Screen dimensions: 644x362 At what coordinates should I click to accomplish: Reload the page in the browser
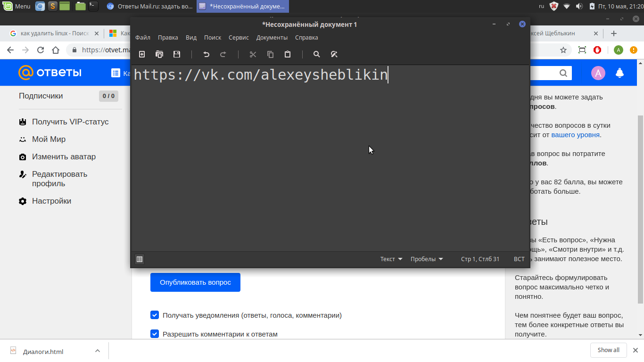pos(41,50)
